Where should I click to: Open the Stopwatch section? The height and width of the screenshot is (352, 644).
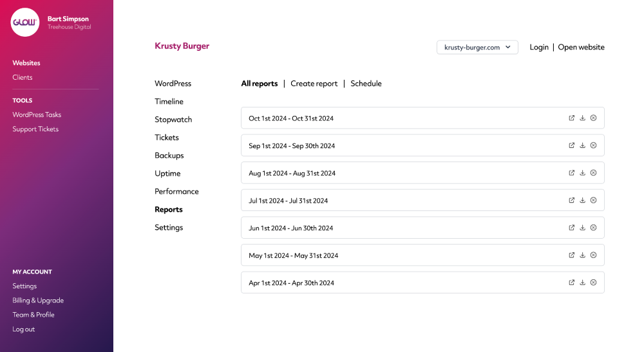click(x=173, y=120)
